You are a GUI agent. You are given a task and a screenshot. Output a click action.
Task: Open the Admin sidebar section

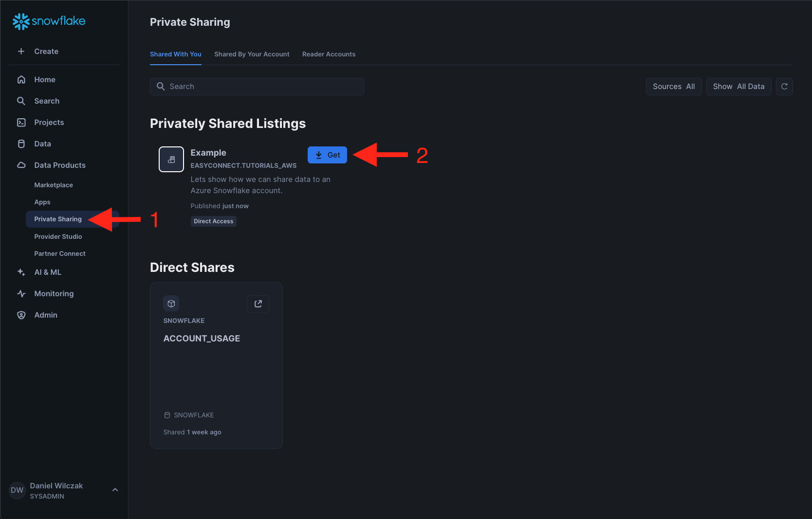(x=45, y=315)
